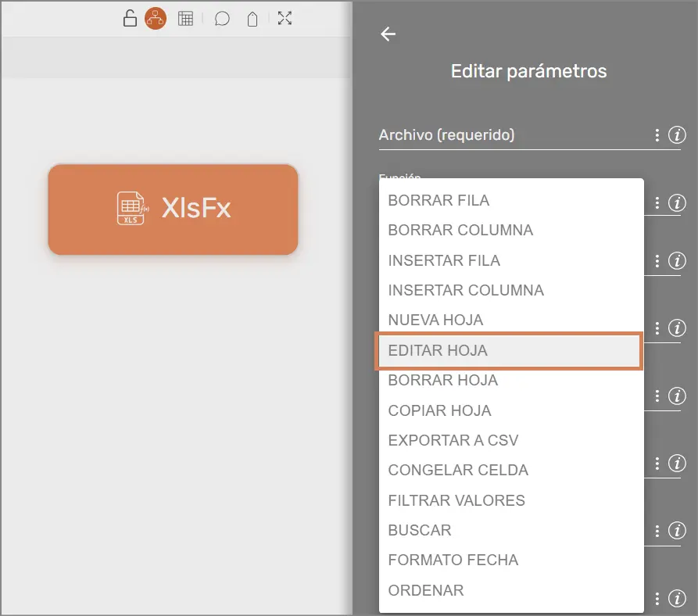Select FILTRAR VALORES option
This screenshot has height=616, width=698.
coord(511,500)
